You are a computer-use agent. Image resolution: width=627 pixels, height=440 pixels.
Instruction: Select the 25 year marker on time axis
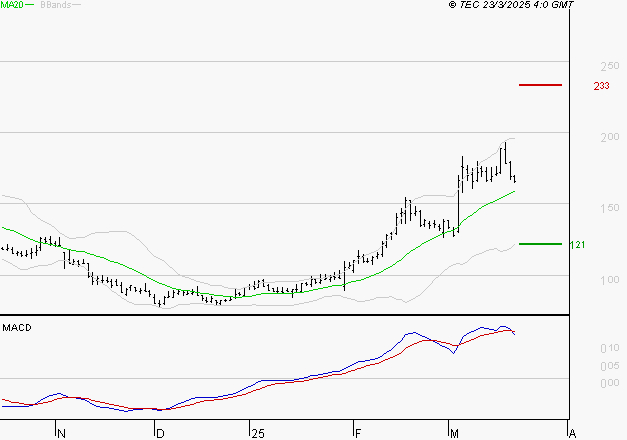(257, 434)
